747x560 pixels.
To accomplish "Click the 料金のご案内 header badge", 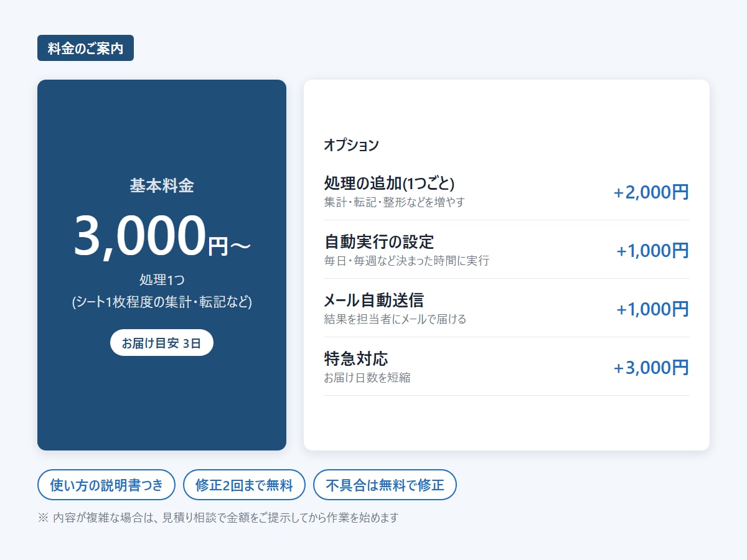I will coord(85,48).
